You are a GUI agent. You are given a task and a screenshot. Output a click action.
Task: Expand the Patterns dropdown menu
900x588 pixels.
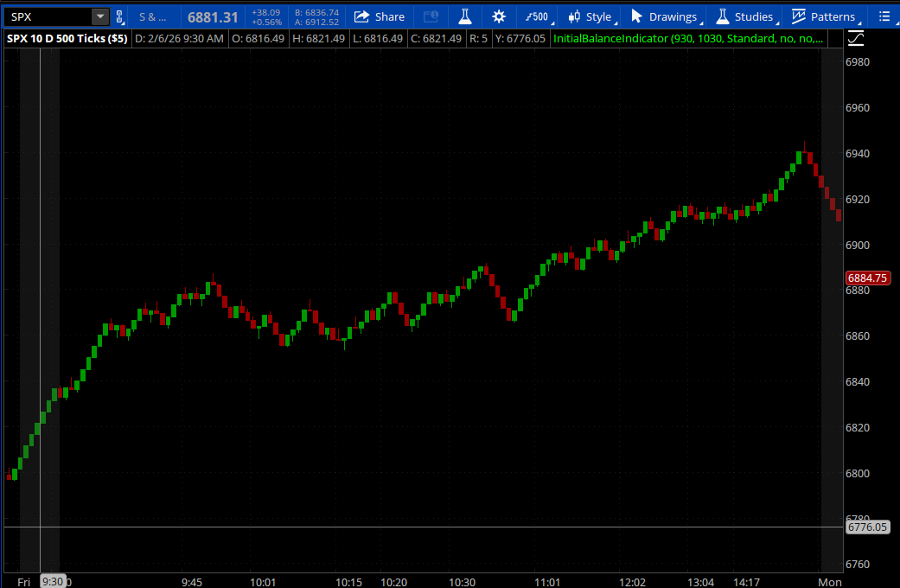pos(823,16)
